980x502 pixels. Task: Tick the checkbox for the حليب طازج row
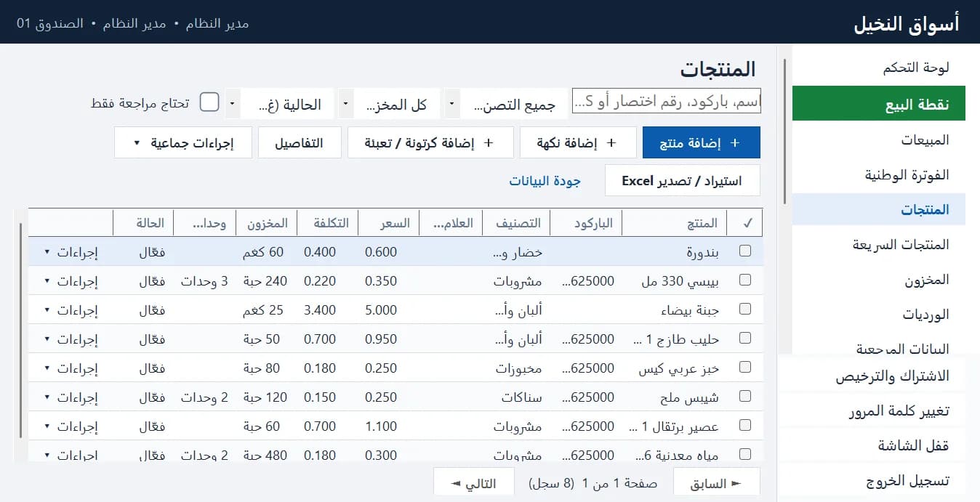(744, 338)
